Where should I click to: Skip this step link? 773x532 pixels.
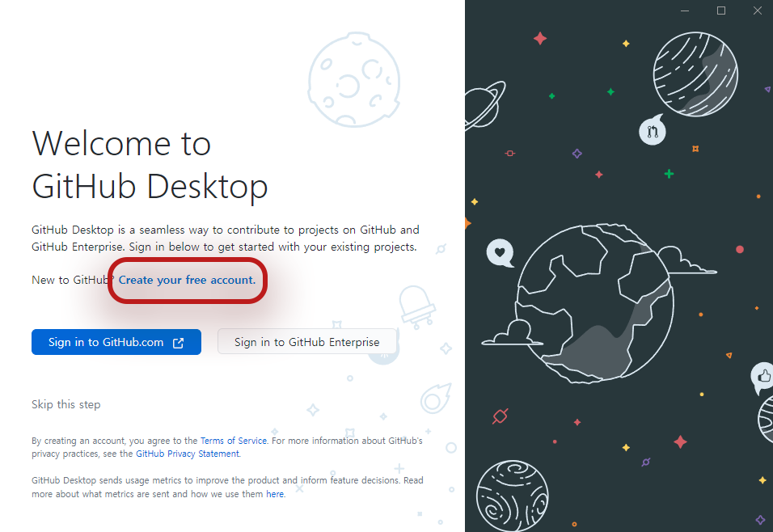coord(66,404)
